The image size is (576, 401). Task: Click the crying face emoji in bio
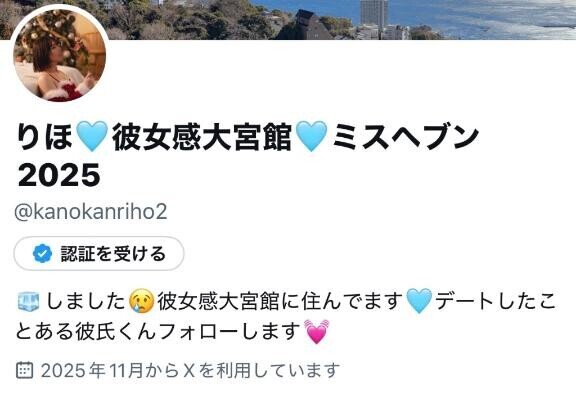pos(141,301)
